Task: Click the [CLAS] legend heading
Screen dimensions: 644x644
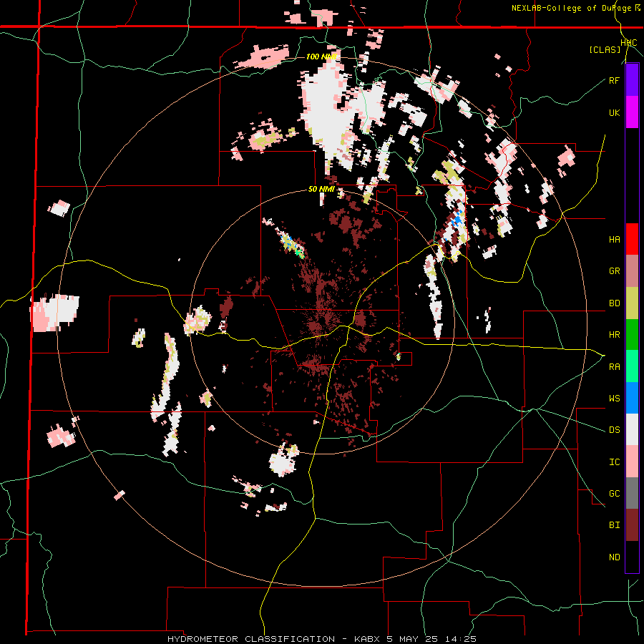Action: click(x=605, y=49)
